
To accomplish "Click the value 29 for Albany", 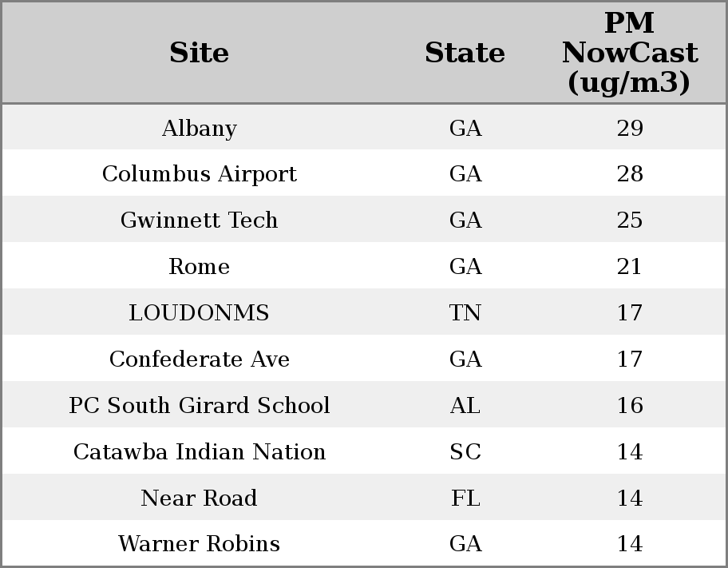I will pyautogui.click(x=630, y=128).
